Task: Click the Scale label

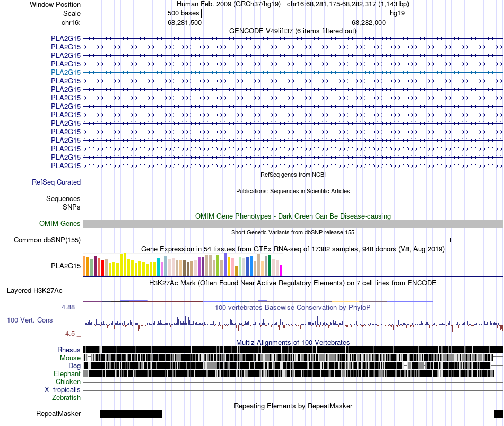Action: coord(72,13)
